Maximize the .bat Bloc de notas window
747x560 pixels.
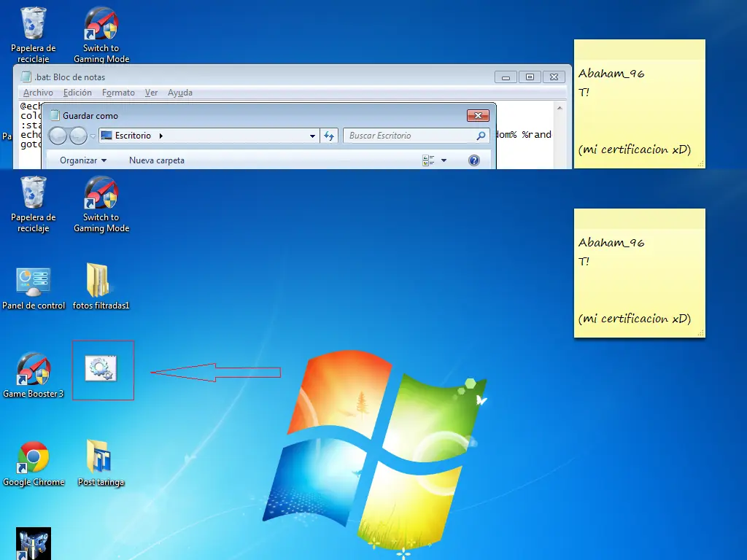click(x=530, y=77)
